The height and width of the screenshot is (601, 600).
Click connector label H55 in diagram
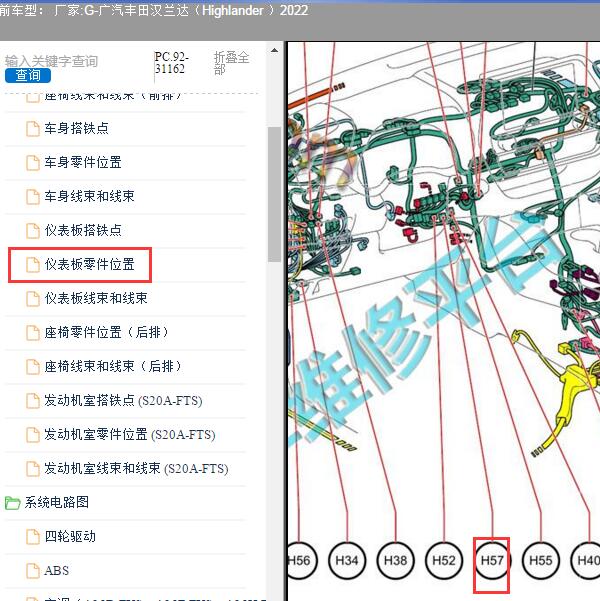pyautogui.click(x=541, y=560)
